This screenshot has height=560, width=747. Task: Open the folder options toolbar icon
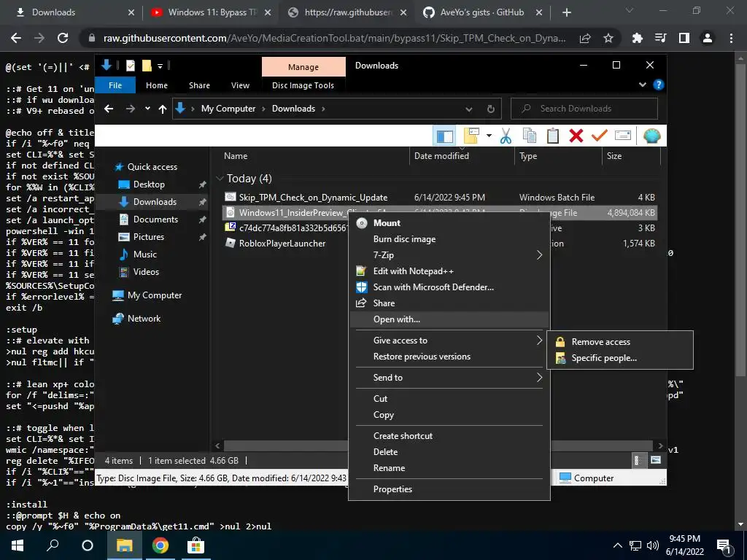coord(471,136)
